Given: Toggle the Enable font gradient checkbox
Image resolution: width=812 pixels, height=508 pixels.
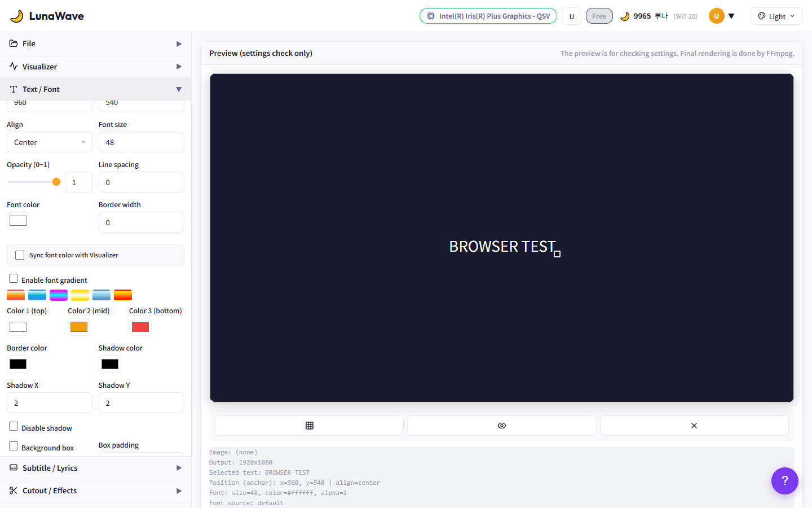Looking at the screenshot, I should [x=14, y=279].
